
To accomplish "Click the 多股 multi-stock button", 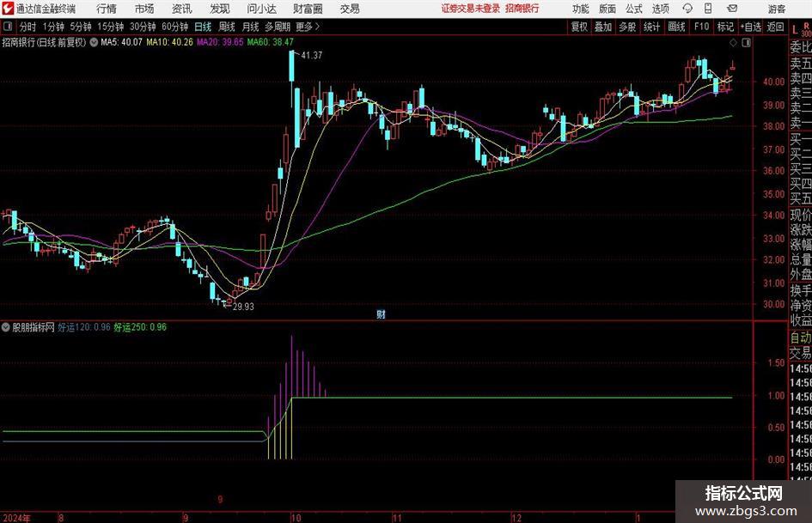I will pos(627,27).
